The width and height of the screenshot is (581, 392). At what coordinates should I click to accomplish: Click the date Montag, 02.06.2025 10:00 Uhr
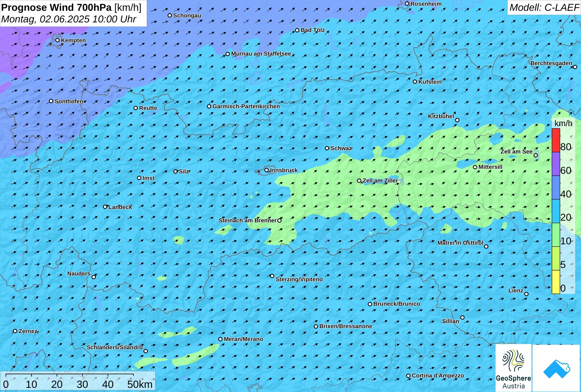coord(68,19)
